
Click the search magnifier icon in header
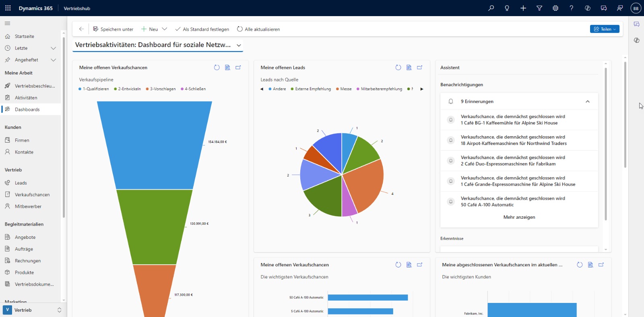[x=491, y=8]
